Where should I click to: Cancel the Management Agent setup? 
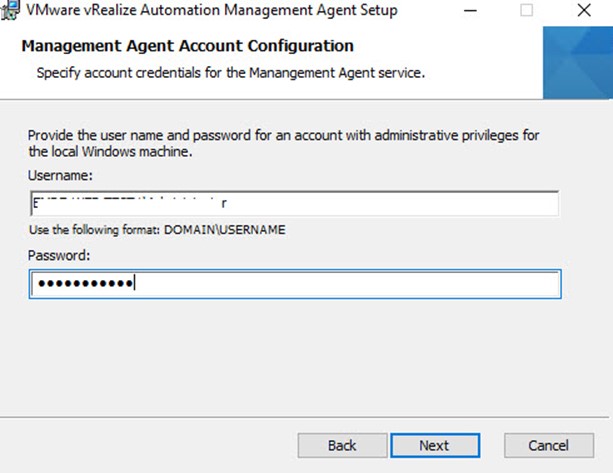(549, 445)
